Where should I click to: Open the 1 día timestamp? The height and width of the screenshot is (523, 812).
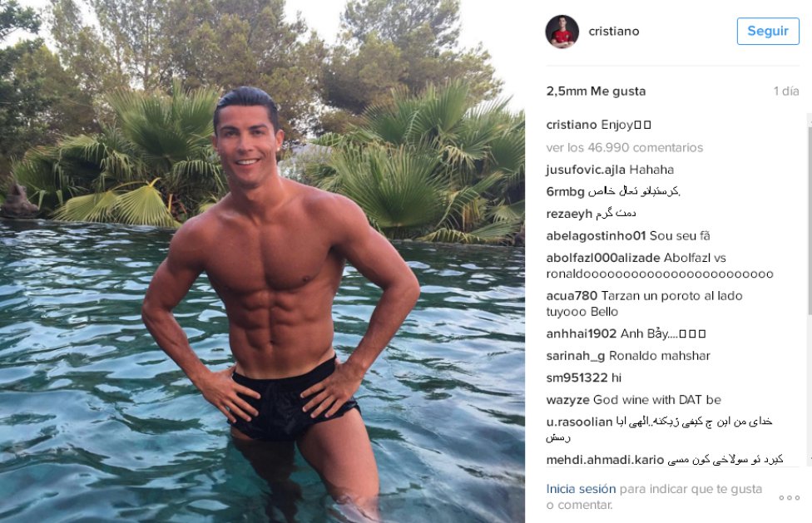787,91
